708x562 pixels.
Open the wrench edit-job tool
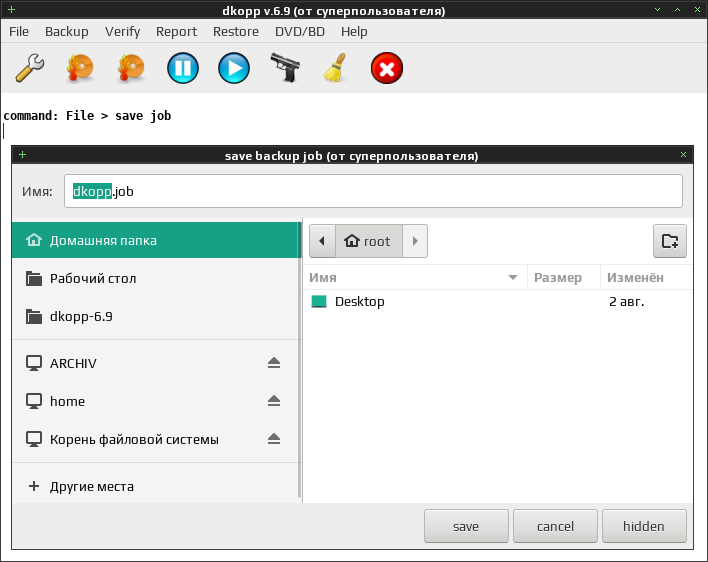pos(29,68)
